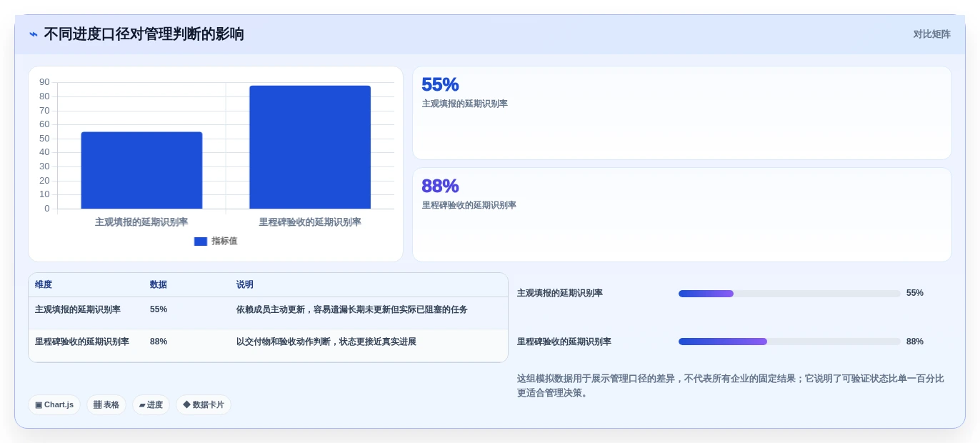Click the 88% cell in the table
Image resolution: width=980 pixels, height=443 pixels.
tap(159, 342)
